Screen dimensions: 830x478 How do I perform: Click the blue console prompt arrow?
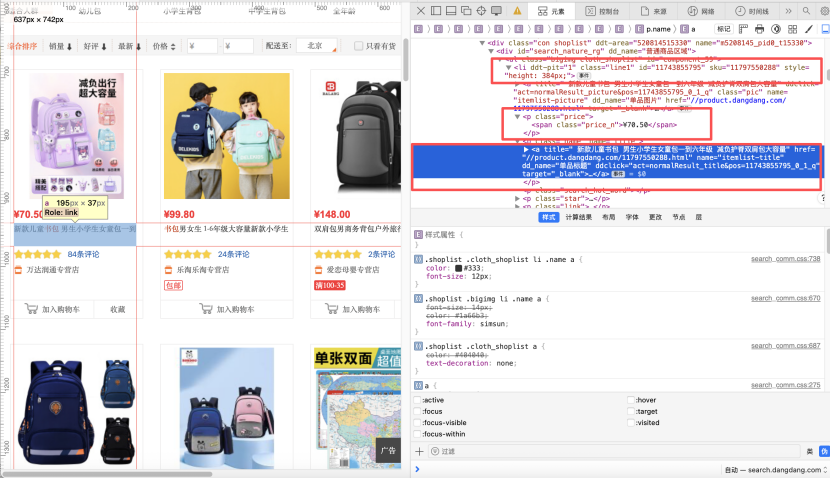click(417, 469)
